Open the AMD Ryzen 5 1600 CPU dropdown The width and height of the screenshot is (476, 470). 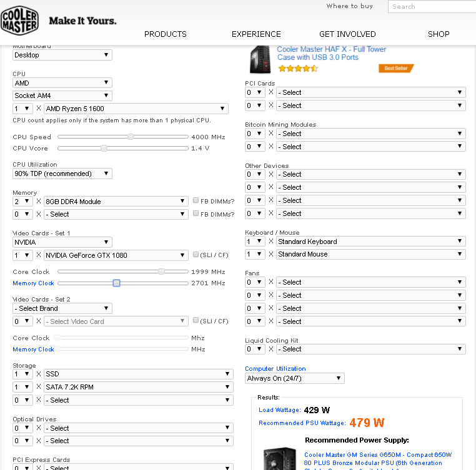[x=136, y=109]
